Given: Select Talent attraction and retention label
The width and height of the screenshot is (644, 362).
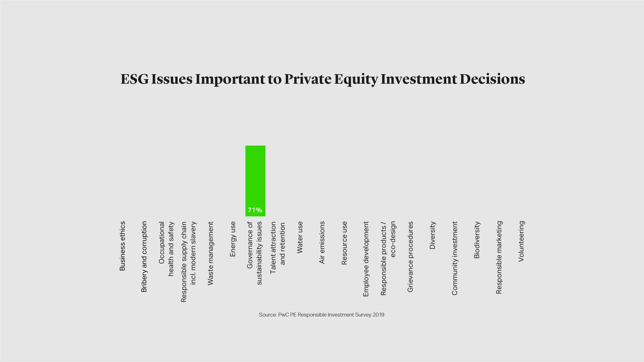Looking at the screenshot, I should point(278,248).
